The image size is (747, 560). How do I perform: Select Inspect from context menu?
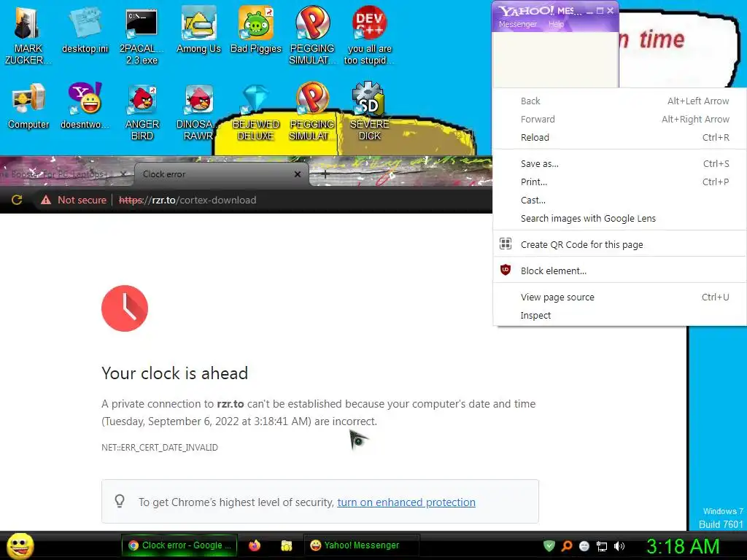tap(619, 315)
